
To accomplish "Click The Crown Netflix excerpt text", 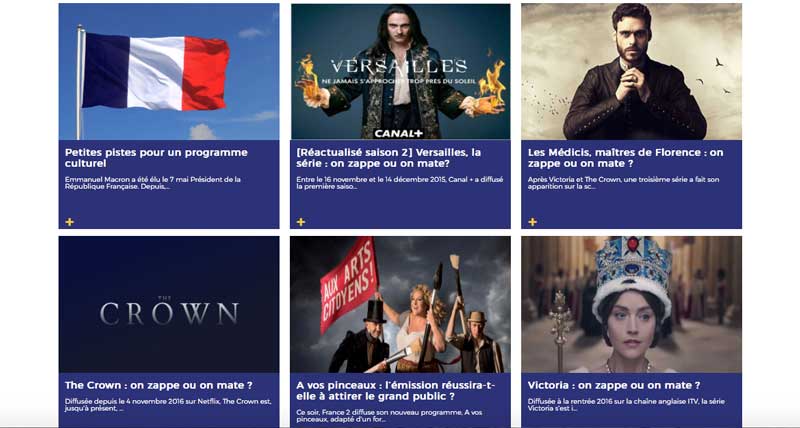I will click(x=168, y=405).
